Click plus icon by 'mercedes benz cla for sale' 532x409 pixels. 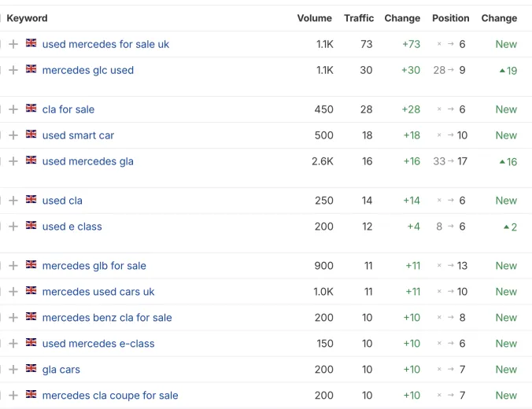point(13,318)
